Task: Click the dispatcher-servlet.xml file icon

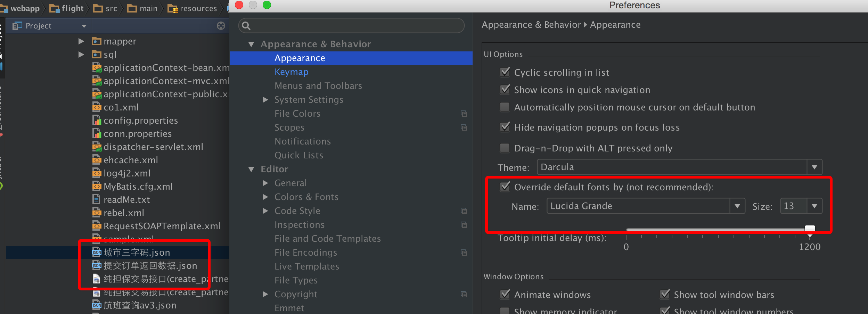Action: click(97, 147)
